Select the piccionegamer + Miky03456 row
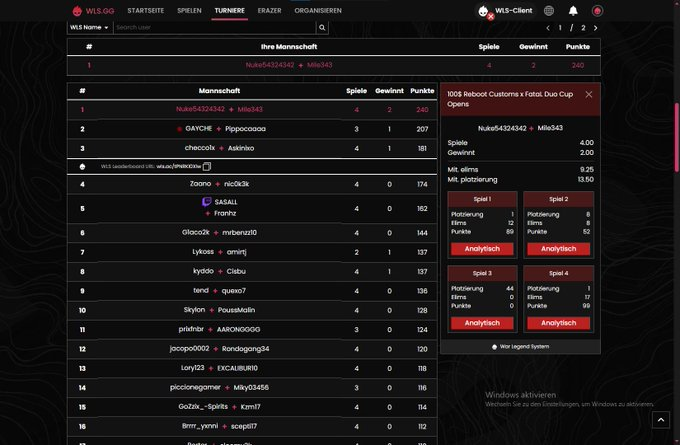 point(252,388)
